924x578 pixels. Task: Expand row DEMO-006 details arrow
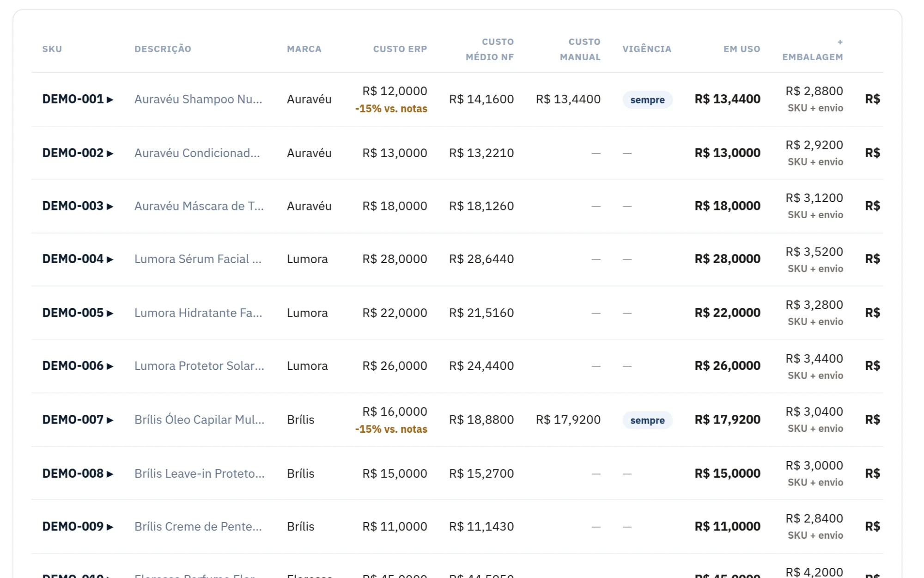tap(110, 366)
